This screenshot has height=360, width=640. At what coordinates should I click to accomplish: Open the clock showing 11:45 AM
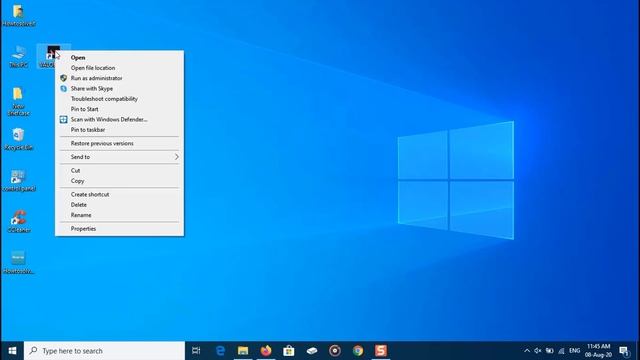click(x=598, y=351)
